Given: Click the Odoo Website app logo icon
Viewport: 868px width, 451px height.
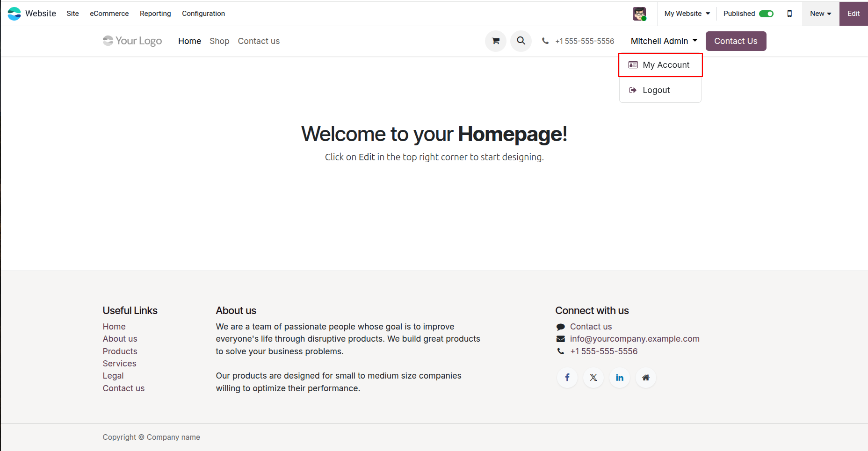Looking at the screenshot, I should click(14, 14).
